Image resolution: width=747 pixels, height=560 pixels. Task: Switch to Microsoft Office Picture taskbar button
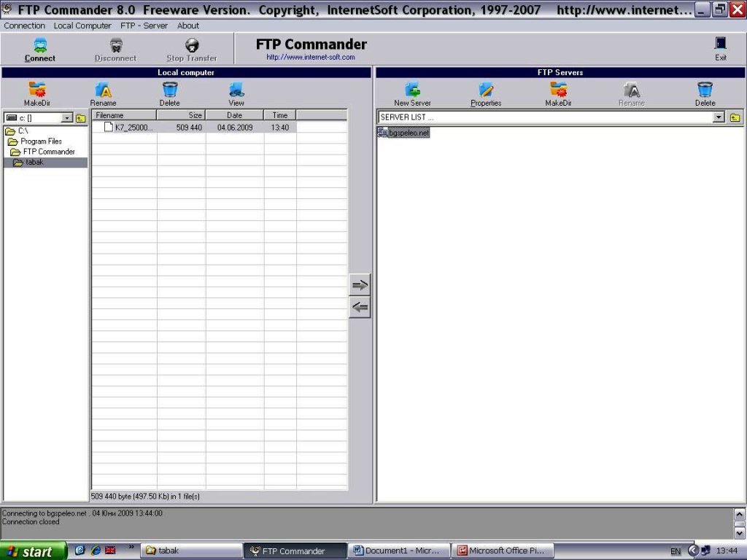[503, 551]
